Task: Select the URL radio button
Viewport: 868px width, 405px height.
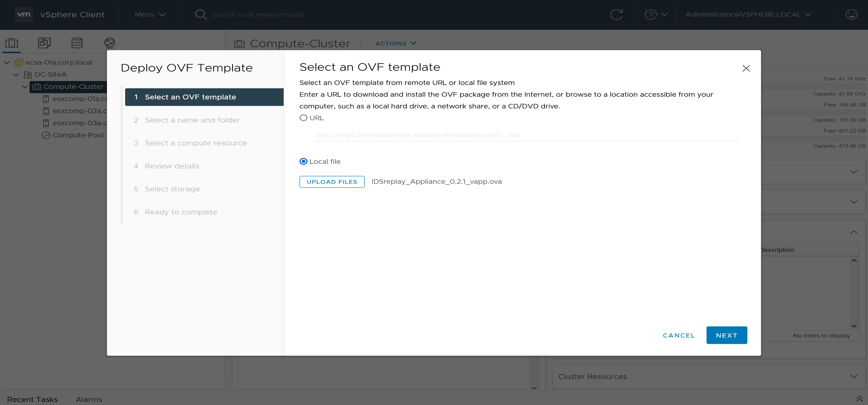Action: click(x=303, y=118)
